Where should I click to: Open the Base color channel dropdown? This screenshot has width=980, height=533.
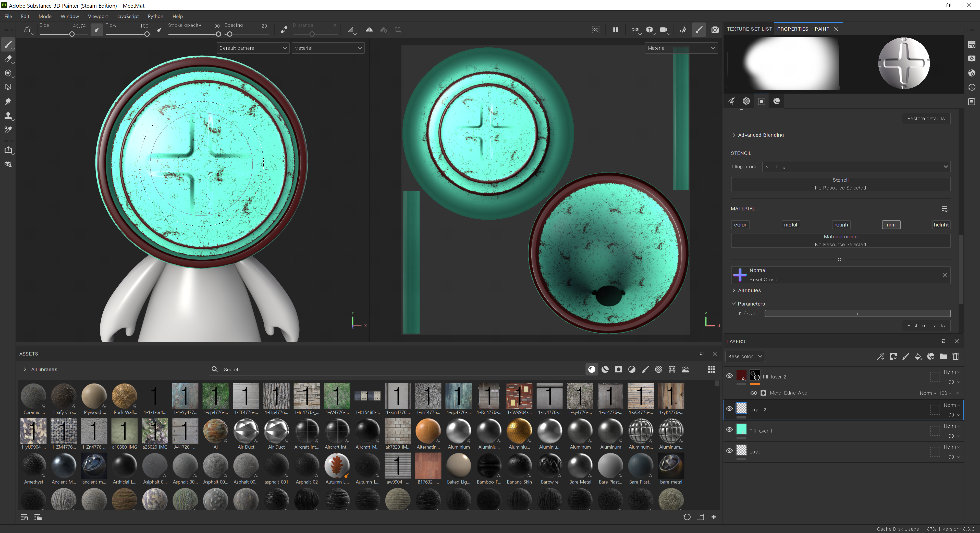pyautogui.click(x=744, y=356)
